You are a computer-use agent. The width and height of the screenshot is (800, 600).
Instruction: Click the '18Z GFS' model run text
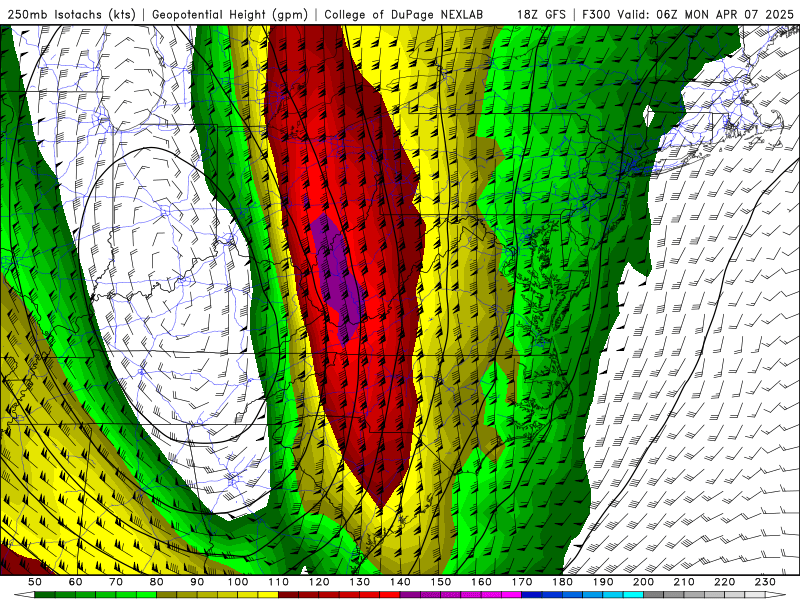pyautogui.click(x=541, y=14)
